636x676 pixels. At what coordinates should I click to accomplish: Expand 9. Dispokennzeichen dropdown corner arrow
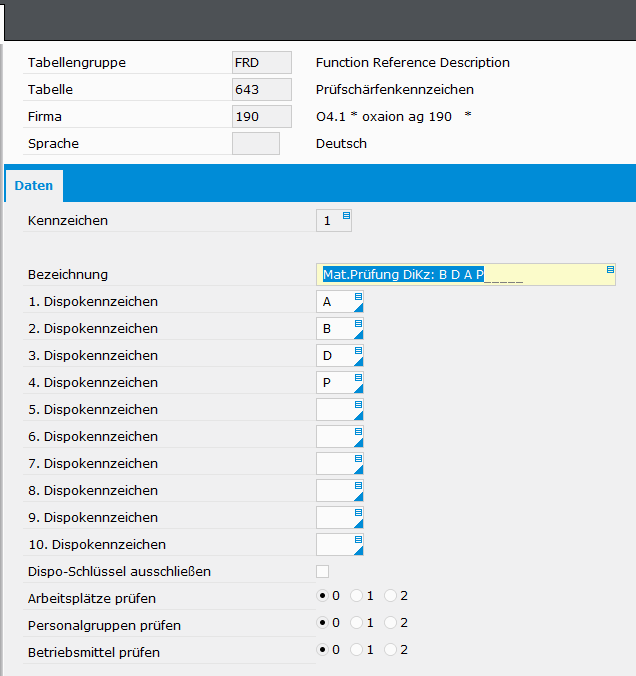pyautogui.click(x=359, y=524)
